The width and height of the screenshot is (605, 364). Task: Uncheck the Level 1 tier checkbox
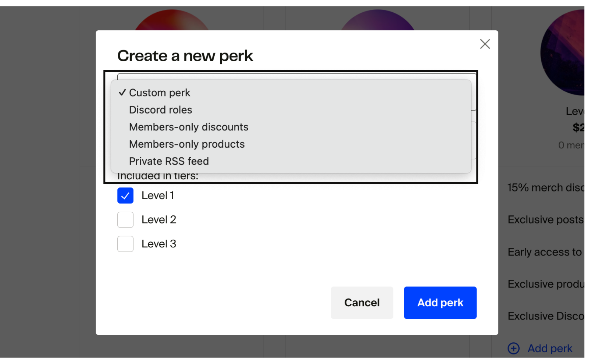tap(125, 195)
